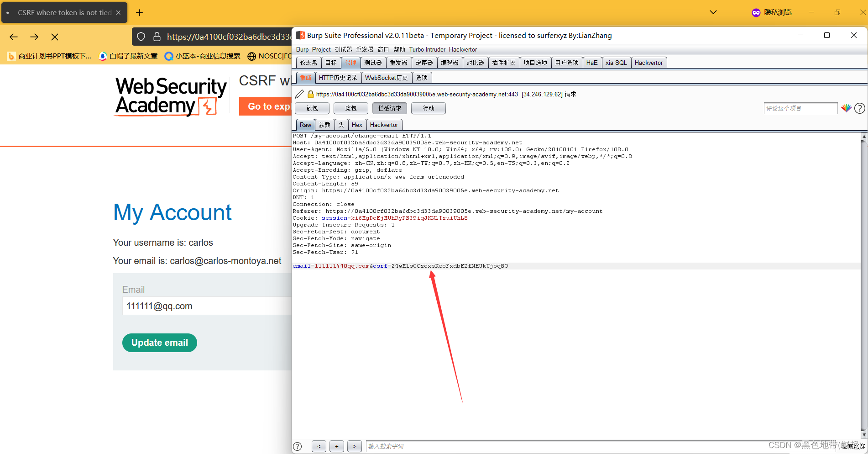Image resolution: width=868 pixels, height=454 pixels.
Task: Open the WebSocket历史 tab
Action: (387, 78)
